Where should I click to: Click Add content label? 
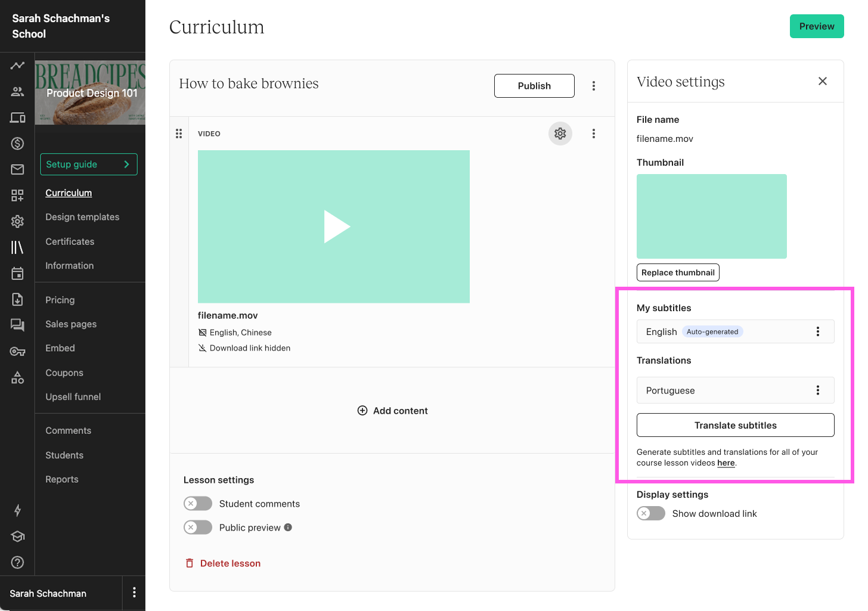coord(401,411)
